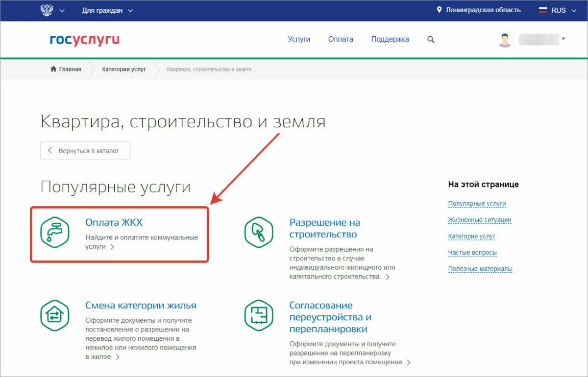Click the chevron after 'Найдите и оплатите коммунальные услуги'

coord(112,247)
